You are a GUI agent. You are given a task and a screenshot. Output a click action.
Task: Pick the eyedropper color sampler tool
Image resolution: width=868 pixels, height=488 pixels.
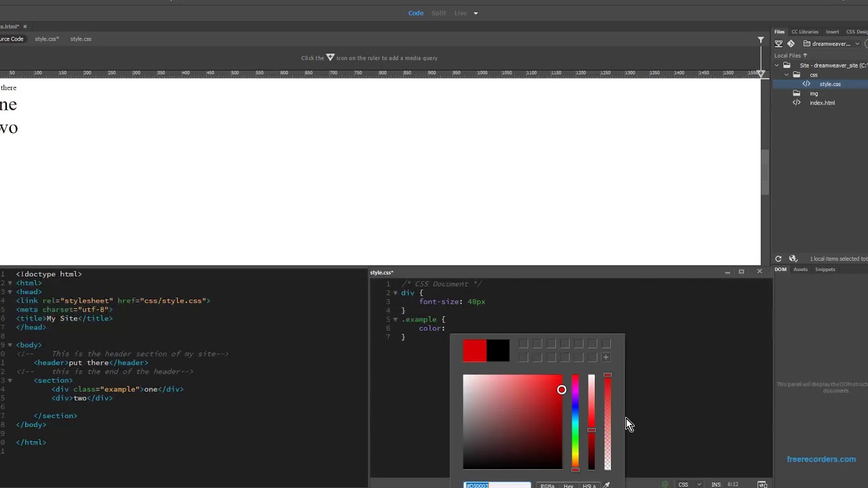click(x=606, y=485)
